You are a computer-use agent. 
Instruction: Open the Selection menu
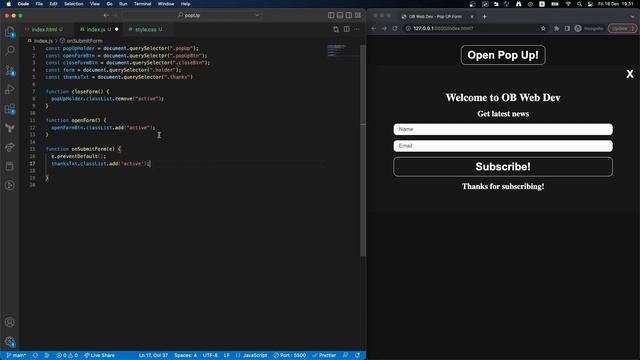point(73,4)
